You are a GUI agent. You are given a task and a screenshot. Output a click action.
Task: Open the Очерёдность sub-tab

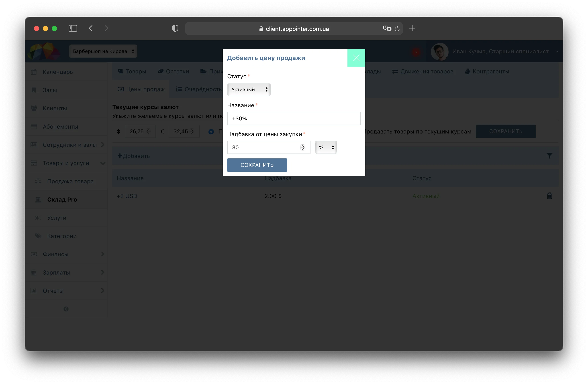click(x=199, y=89)
